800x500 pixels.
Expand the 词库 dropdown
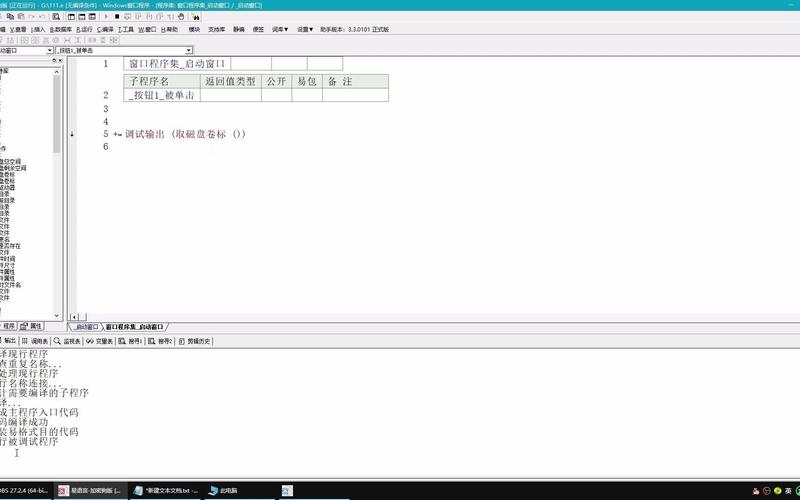tap(280, 30)
